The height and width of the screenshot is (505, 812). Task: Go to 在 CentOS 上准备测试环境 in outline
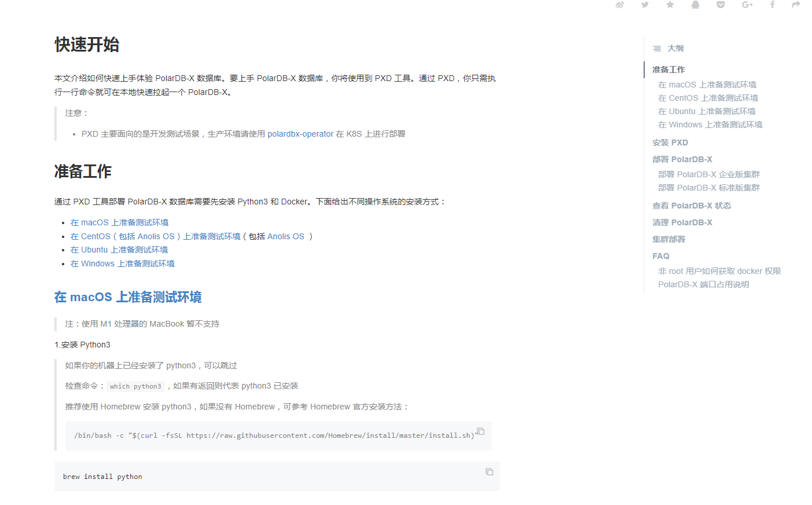tap(708, 98)
